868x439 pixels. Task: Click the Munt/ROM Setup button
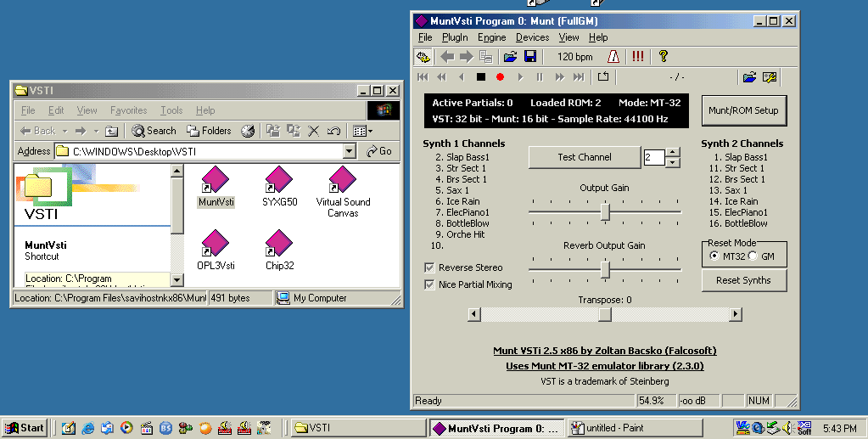(743, 110)
